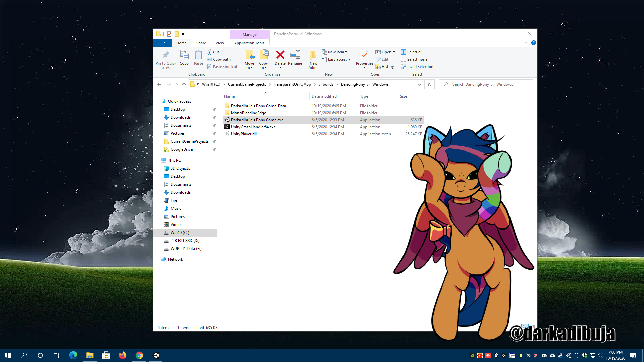Click Select none in ribbon

tap(414, 59)
